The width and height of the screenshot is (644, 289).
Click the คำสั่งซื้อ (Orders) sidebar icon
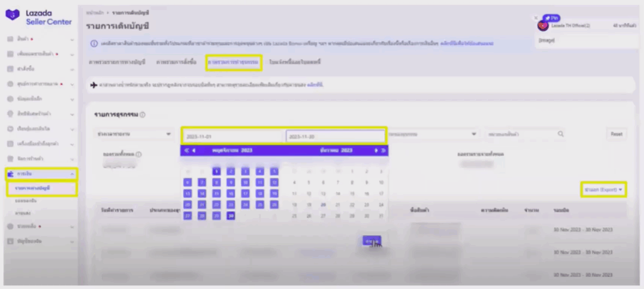[11, 69]
